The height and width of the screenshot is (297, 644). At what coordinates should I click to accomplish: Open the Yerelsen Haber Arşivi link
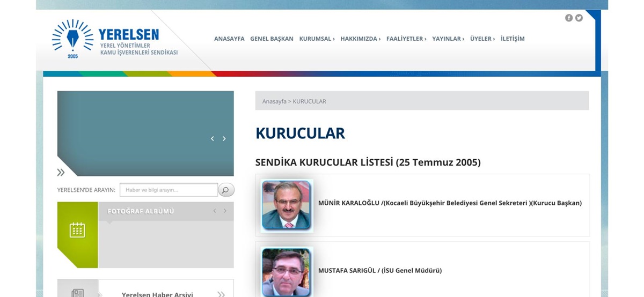pos(157,294)
